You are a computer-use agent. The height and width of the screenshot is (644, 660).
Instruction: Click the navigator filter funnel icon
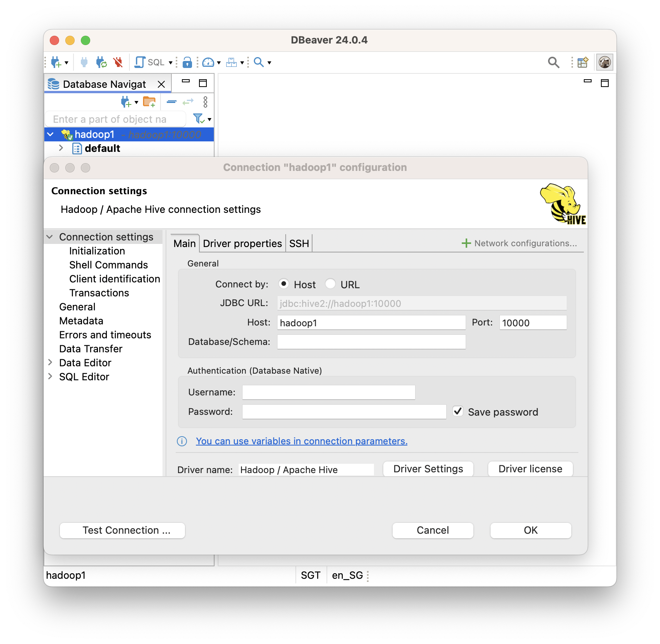click(x=199, y=118)
